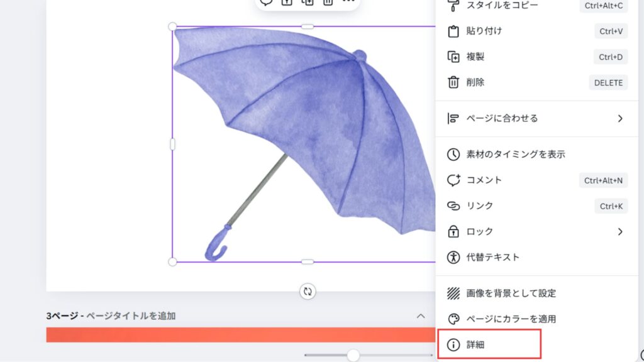Select コメント in the context menu
Viewport: 644px width, 362px height.
(536, 180)
